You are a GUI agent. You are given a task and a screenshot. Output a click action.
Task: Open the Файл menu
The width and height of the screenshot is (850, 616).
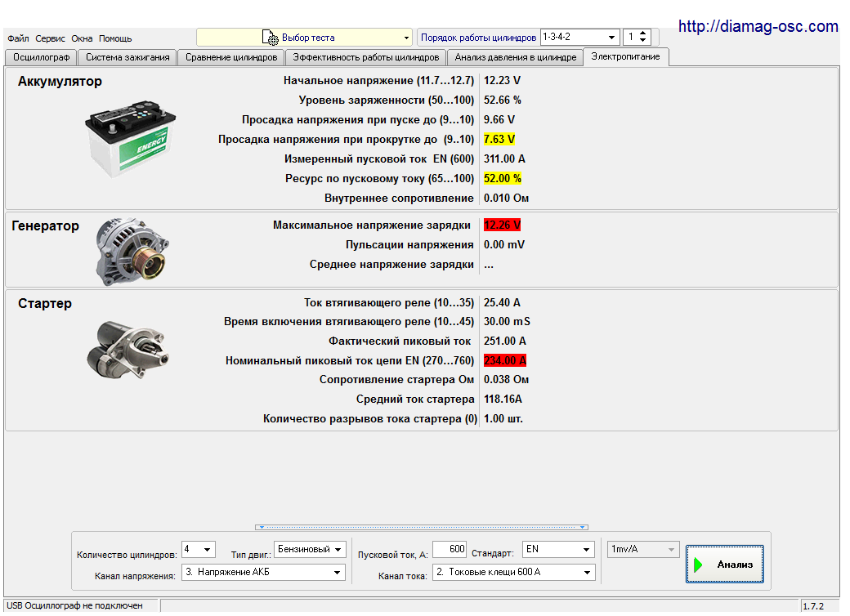point(18,38)
